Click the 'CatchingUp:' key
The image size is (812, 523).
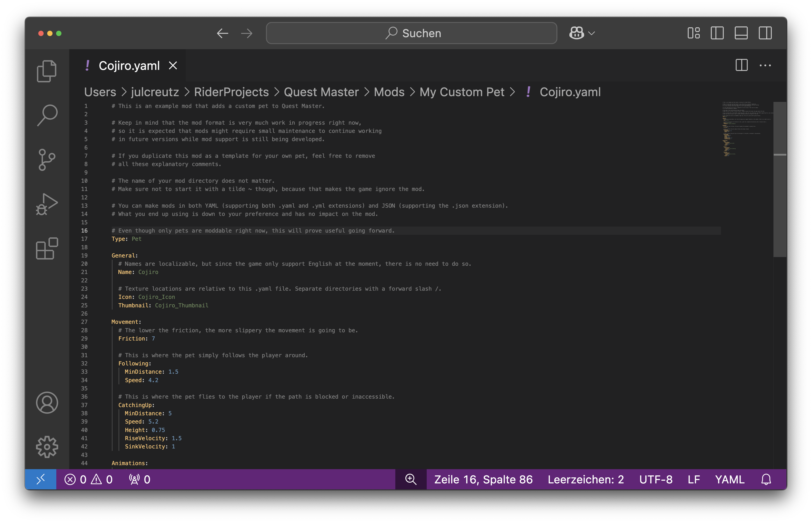(136, 405)
